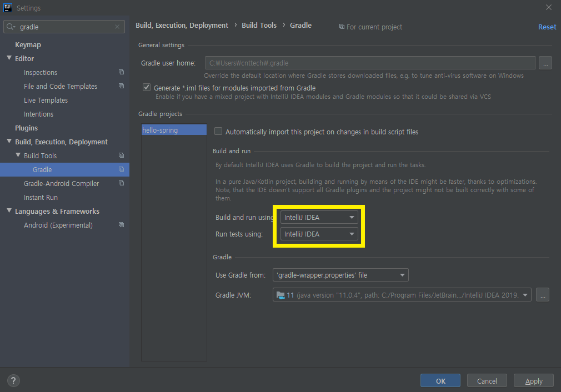Click Build, Execution, Deployment breadcrumb
This screenshot has width=561, height=392.
click(182, 26)
